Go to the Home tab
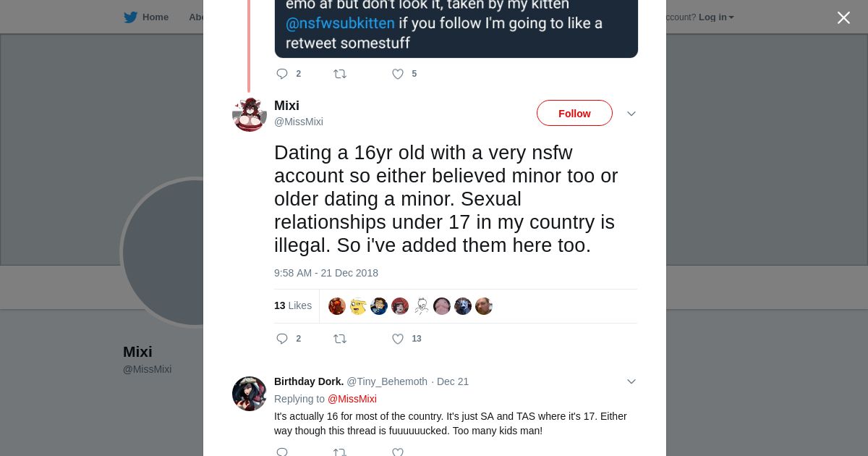Image resolution: width=868 pixels, height=456 pixels. (x=155, y=17)
